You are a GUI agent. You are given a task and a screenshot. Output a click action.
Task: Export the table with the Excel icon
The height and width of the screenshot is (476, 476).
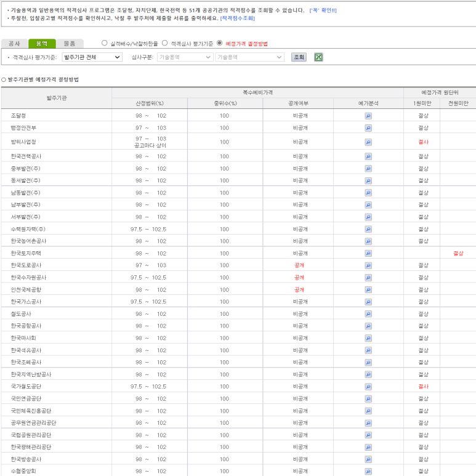click(318, 57)
